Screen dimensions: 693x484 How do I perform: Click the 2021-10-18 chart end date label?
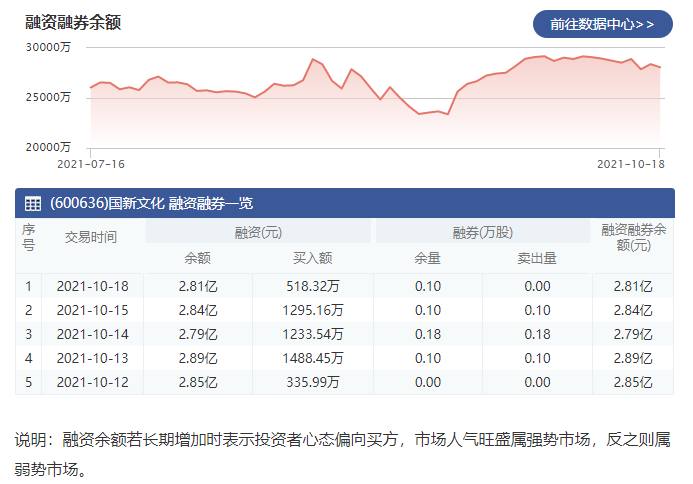point(631,164)
